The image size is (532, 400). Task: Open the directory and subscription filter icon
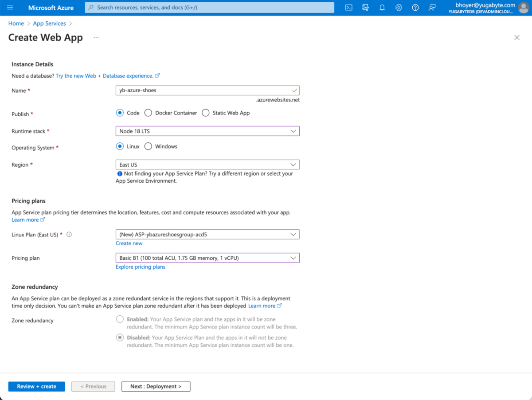365,8
